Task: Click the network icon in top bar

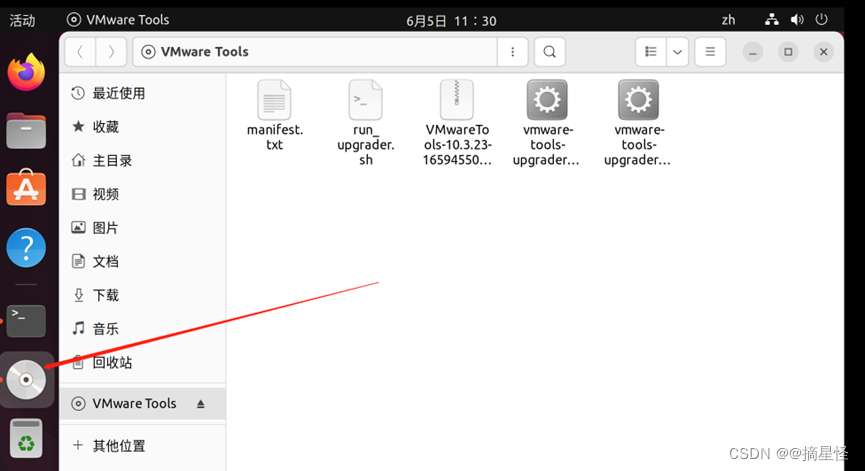Action: click(772, 20)
